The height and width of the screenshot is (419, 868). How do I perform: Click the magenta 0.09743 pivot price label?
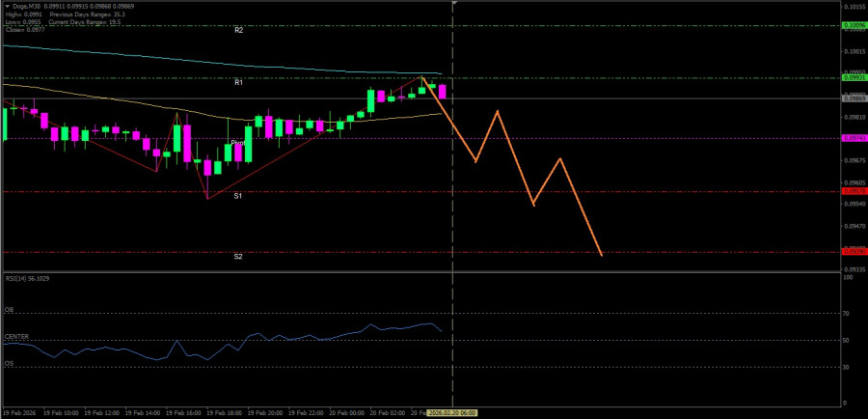854,138
